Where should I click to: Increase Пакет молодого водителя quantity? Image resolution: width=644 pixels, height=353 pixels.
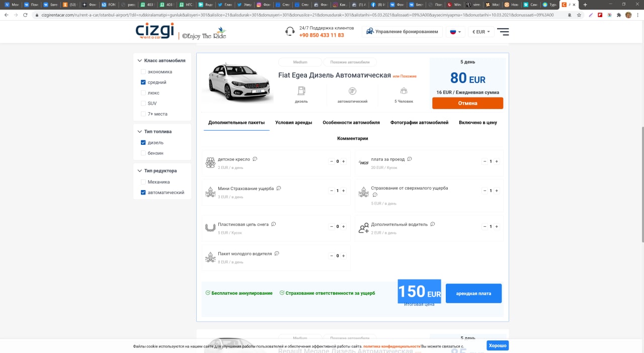[344, 255]
